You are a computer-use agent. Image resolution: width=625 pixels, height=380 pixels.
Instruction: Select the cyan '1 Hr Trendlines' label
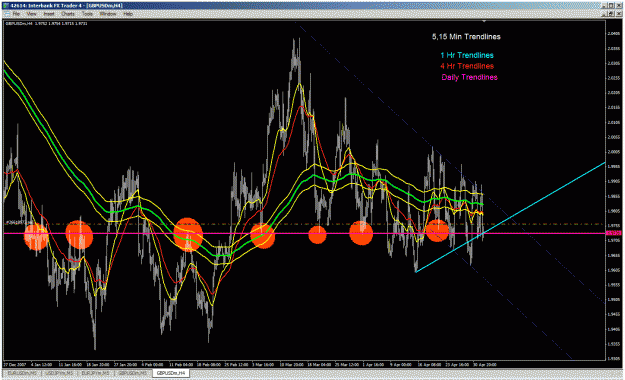pyautogui.click(x=467, y=55)
